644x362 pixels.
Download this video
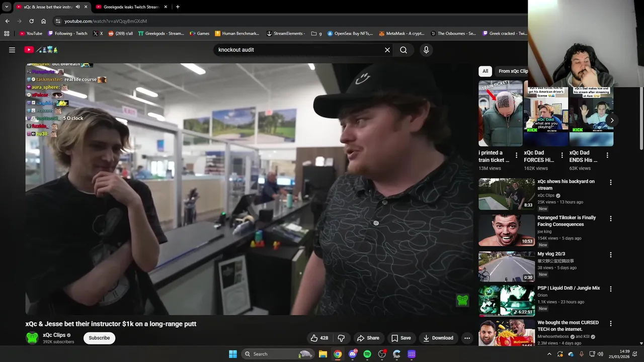[x=438, y=338]
